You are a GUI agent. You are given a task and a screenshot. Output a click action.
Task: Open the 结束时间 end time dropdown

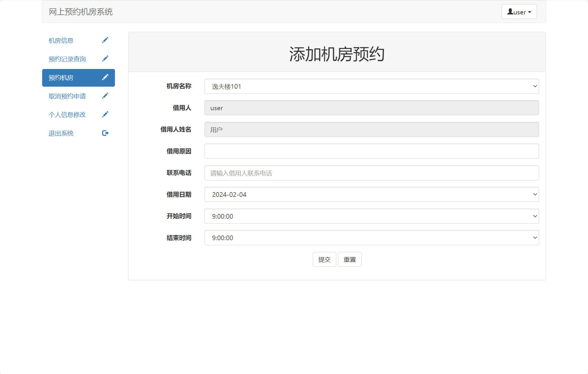point(371,238)
